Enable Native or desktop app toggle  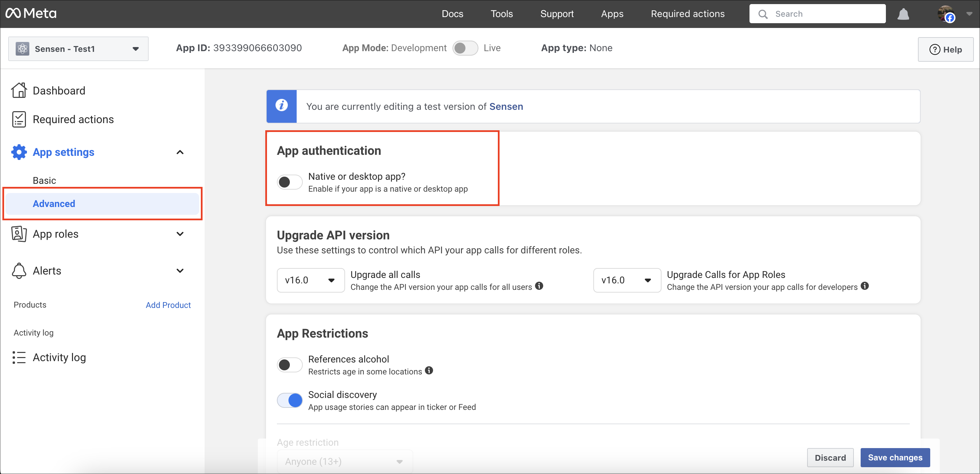pyautogui.click(x=289, y=182)
